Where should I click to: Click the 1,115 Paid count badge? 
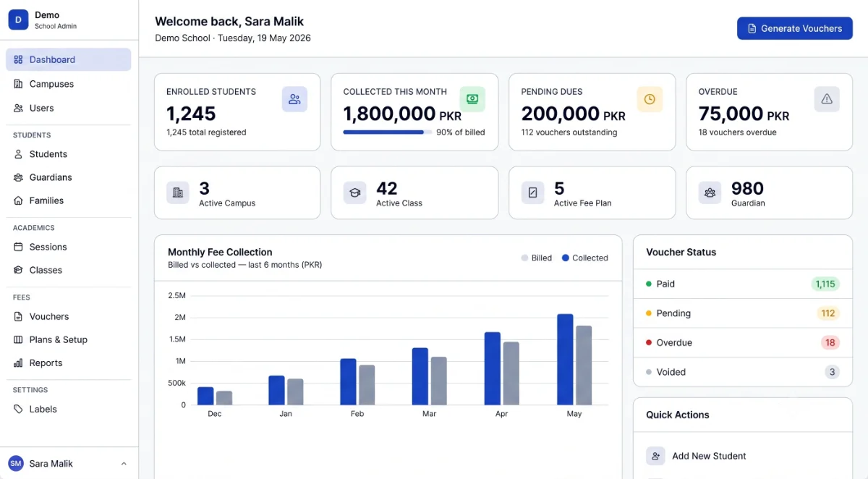pyautogui.click(x=825, y=284)
